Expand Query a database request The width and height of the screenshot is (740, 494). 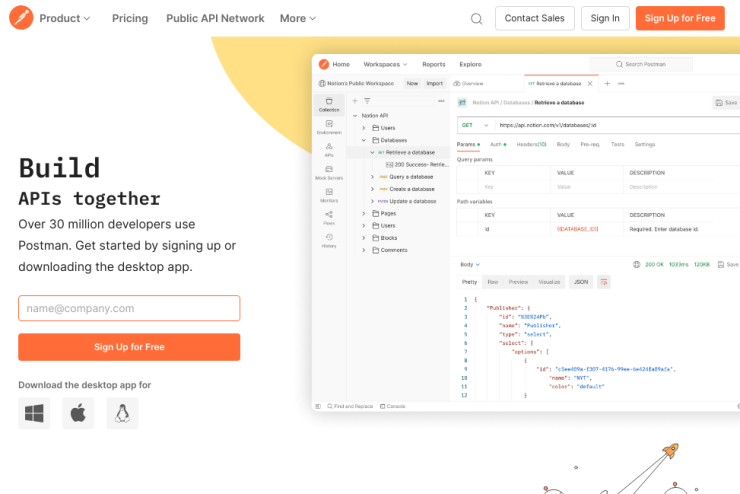pos(372,177)
